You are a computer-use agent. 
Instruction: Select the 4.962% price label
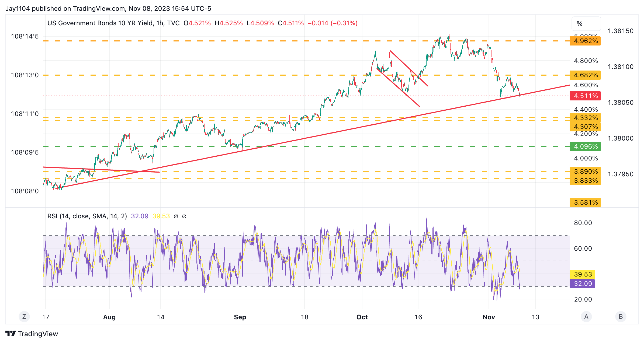(585, 41)
